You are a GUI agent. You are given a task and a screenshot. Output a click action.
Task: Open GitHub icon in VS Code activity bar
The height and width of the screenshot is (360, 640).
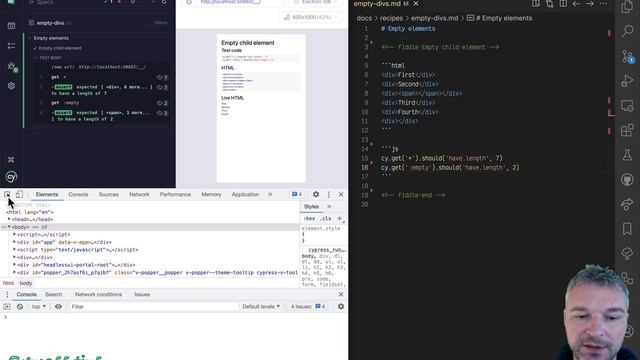click(627, 180)
